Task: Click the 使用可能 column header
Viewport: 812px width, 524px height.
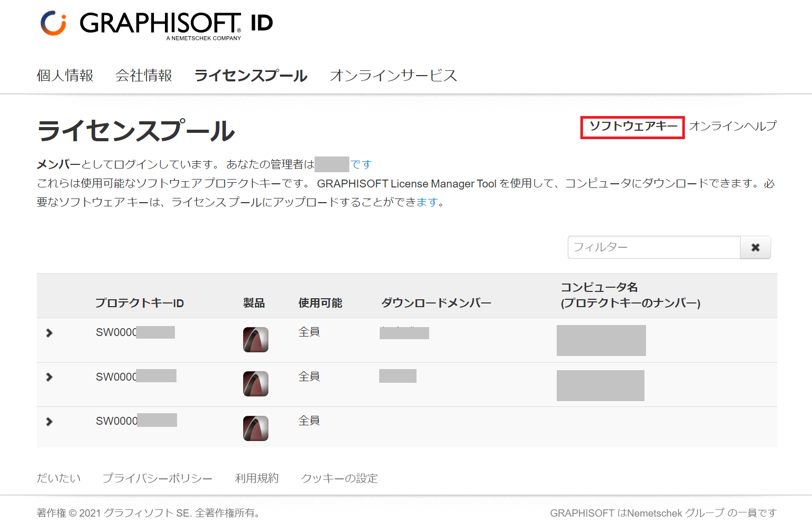Action: coord(320,303)
